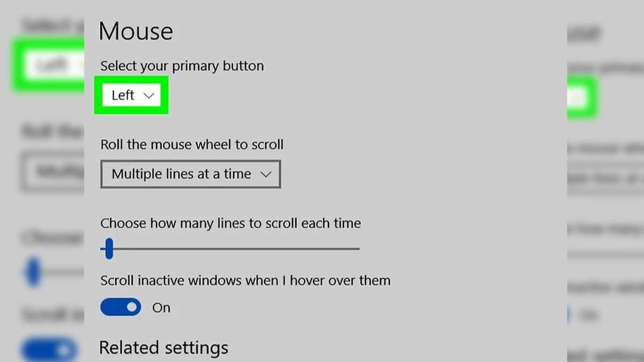The width and height of the screenshot is (644, 362).
Task: Click the blurred green-highlighted Left box in background
Action: [48, 65]
